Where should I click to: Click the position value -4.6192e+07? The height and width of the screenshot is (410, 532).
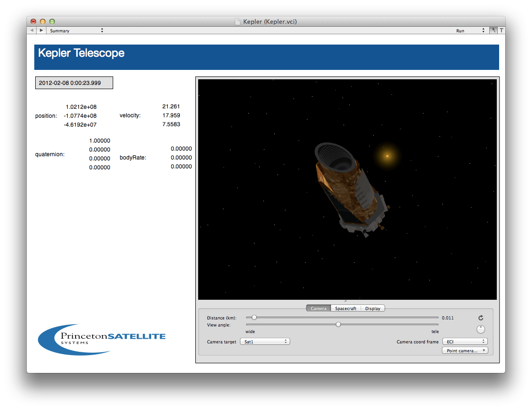(80, 124)
